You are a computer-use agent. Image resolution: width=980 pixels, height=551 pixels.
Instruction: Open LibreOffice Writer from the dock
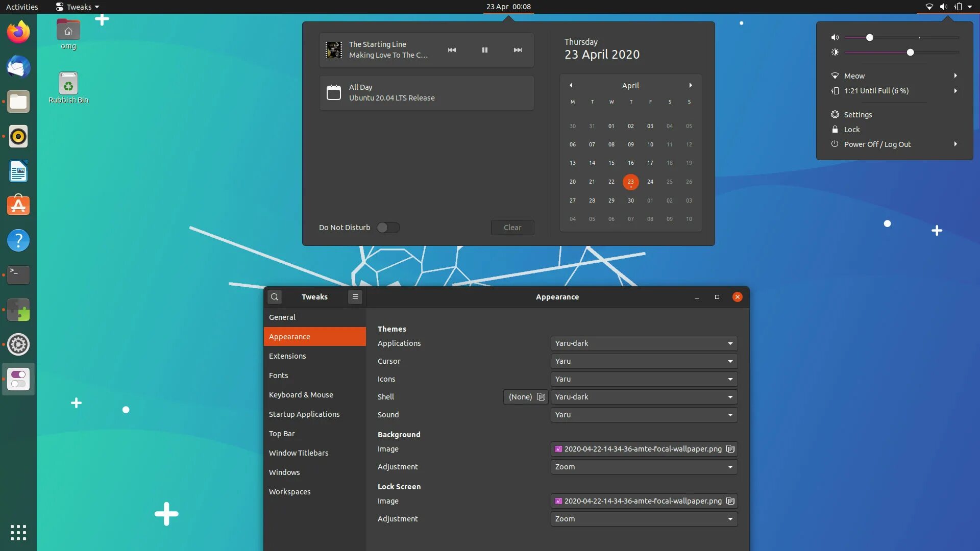(x=18, y=171)
